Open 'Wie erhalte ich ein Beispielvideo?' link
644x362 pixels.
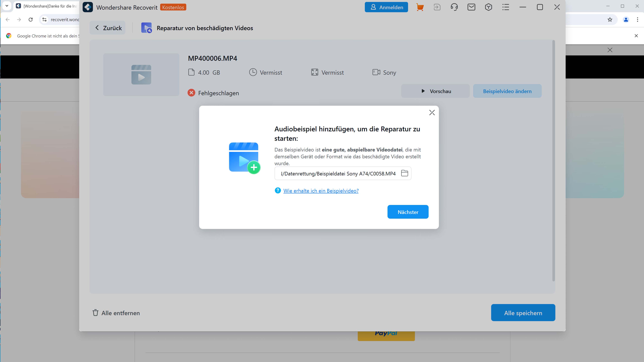coord(321,191)
